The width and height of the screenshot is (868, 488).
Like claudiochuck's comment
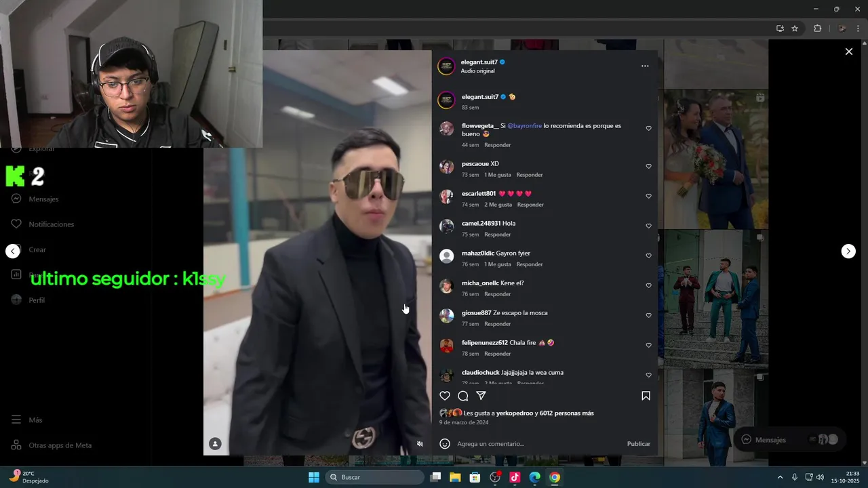point(648,375)
